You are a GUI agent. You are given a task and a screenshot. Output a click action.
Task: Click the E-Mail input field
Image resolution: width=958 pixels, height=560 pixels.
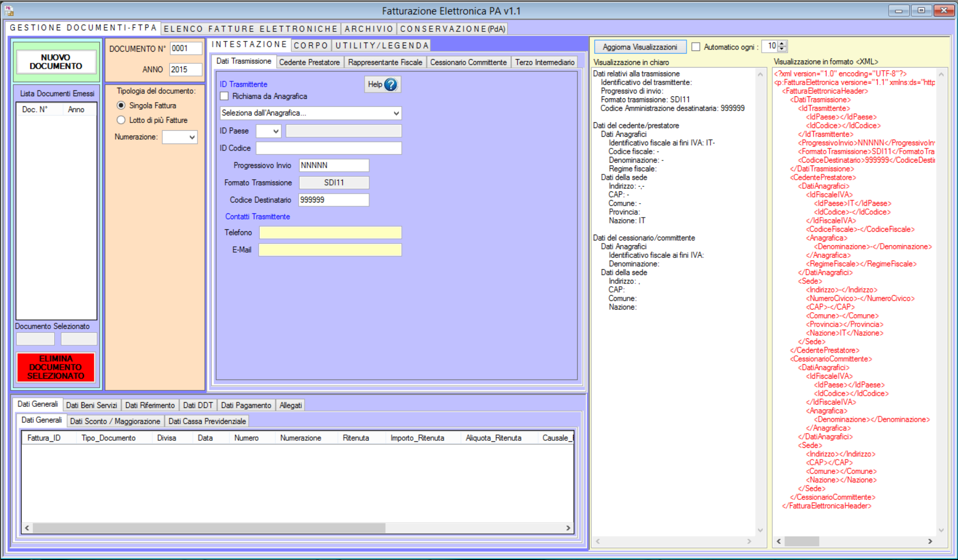pyautogui.click(x=330, y=250)
